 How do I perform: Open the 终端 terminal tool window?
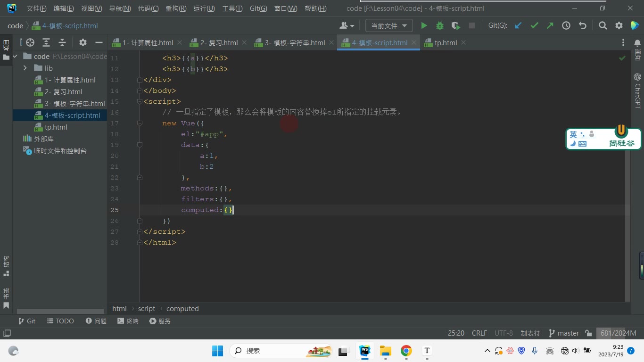click(128, 321)
